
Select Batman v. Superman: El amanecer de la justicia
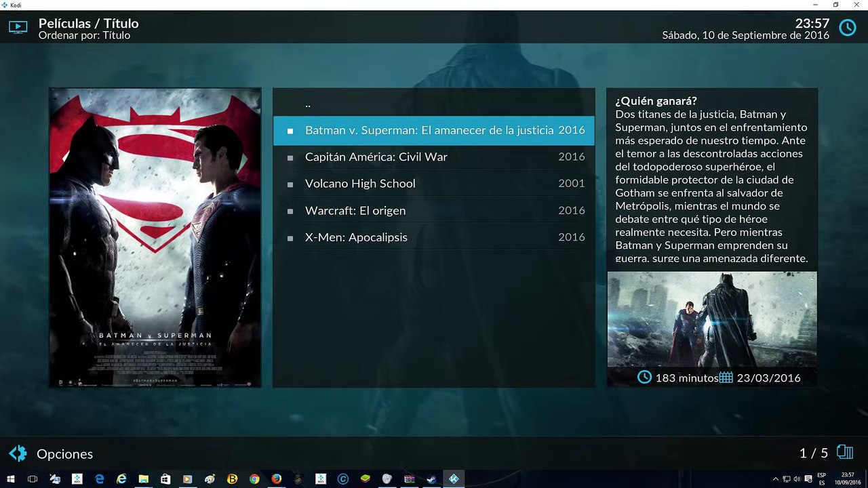[x=434, y=130]
